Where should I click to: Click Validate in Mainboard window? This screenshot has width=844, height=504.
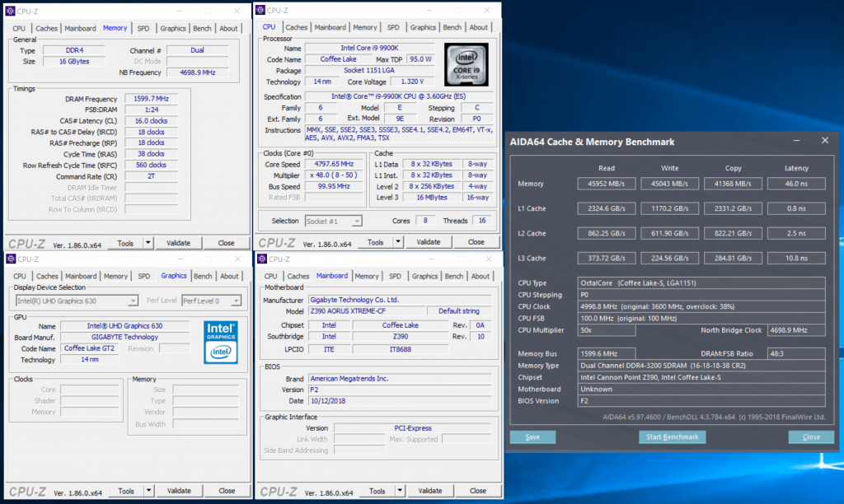430,491
